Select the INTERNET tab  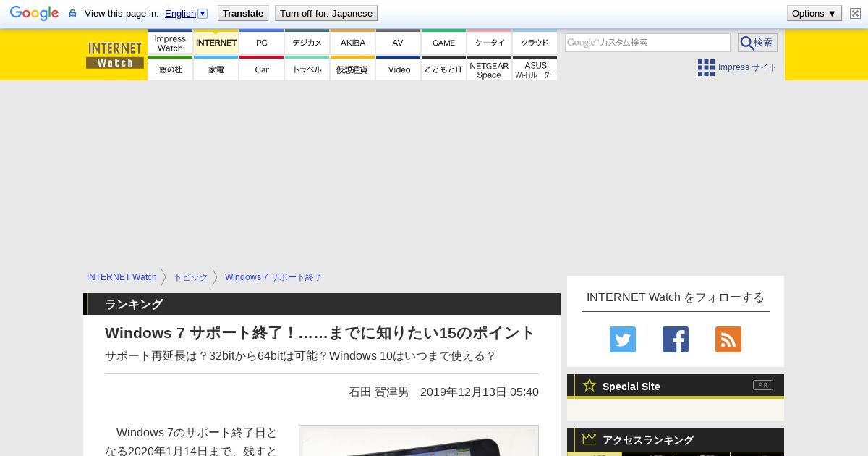pos(216,43)
